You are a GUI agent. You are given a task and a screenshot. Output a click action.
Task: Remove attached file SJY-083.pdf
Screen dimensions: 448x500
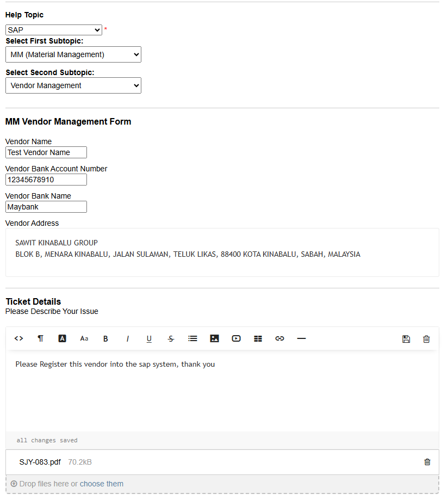pyautogui.click(x=427, y=462)
